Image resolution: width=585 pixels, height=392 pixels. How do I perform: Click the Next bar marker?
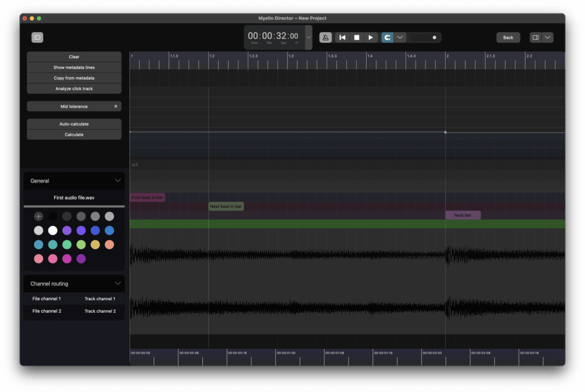click(463, 215)
